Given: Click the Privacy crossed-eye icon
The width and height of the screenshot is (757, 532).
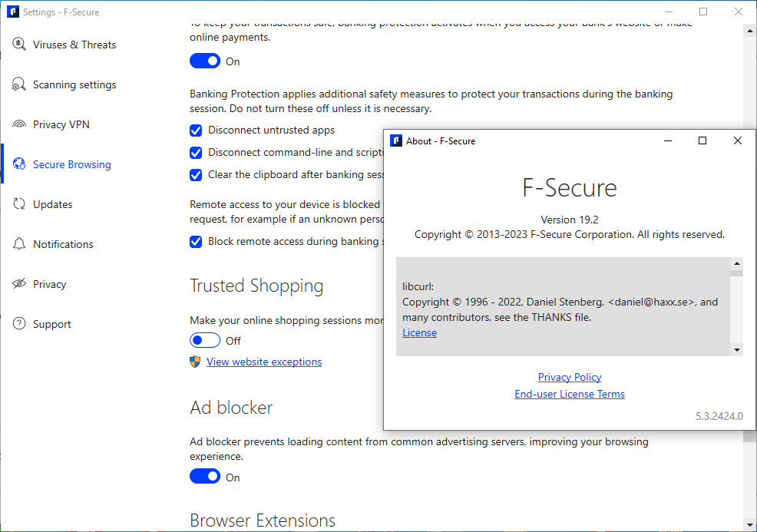Looking at the screenshot, I should (19, 284).
